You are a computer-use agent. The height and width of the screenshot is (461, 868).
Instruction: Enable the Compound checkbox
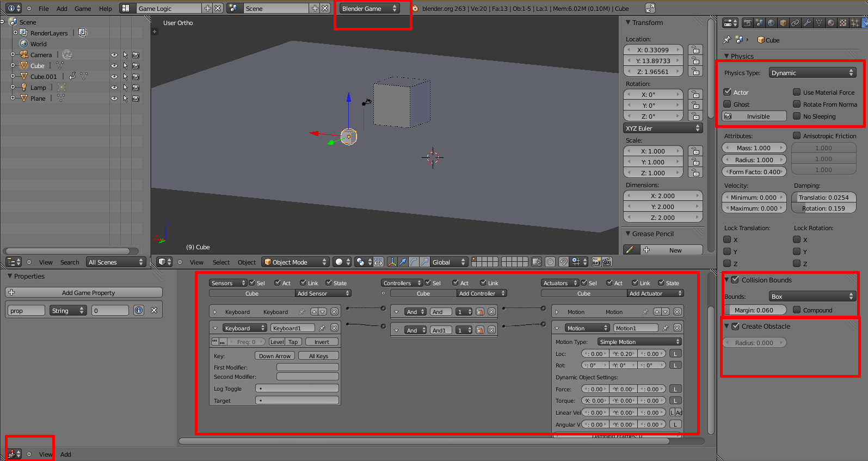point(797,310)
